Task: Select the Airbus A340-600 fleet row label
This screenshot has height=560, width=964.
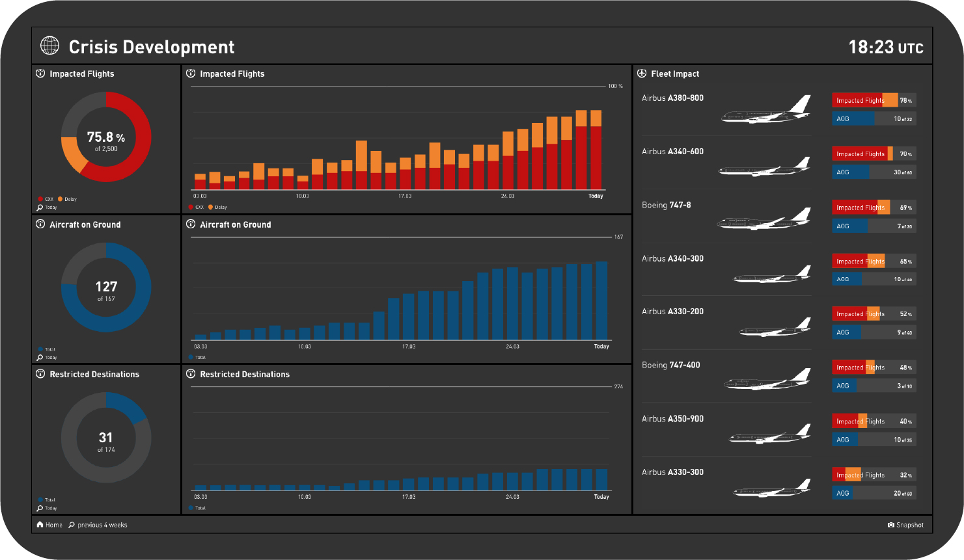Action: [x=672, y=152]
